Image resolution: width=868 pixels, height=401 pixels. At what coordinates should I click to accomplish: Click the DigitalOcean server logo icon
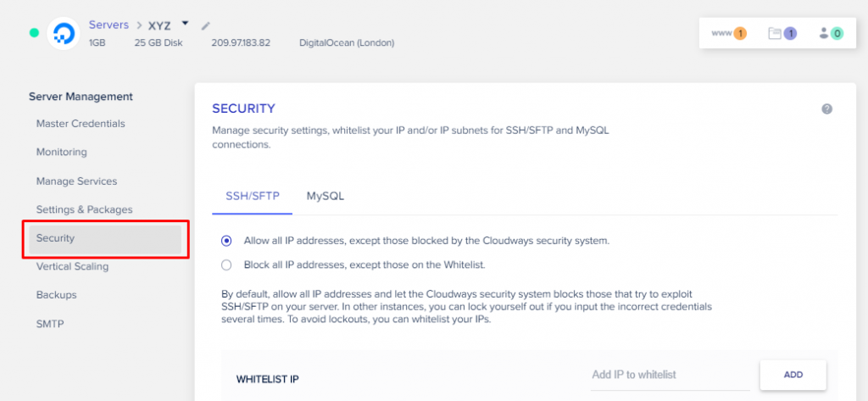[63, 33]
